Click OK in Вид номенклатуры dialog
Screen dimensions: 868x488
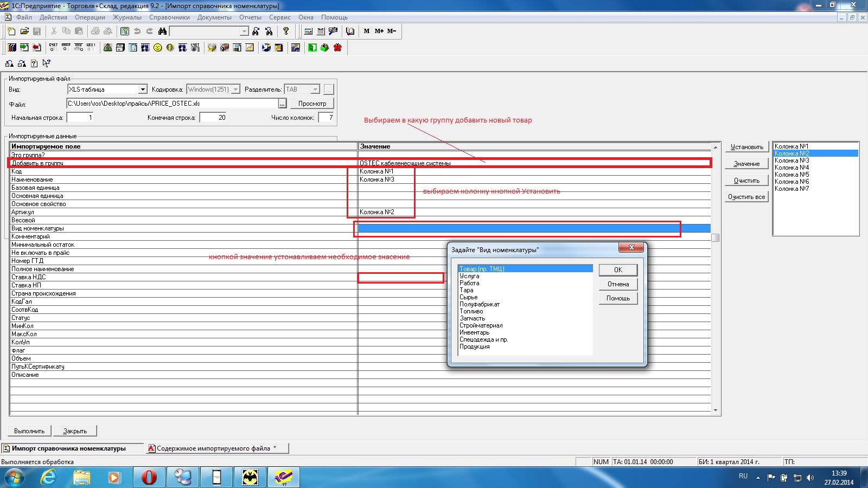click(618, 270)
